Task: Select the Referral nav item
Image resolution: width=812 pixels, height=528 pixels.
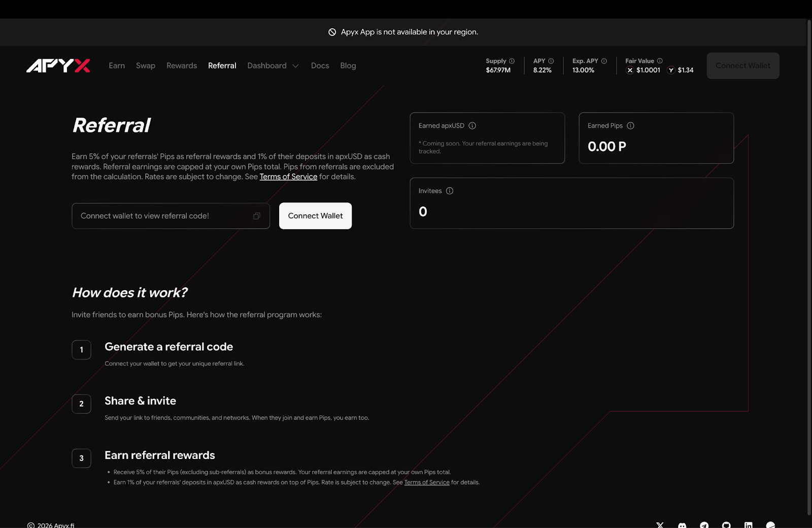Action: tap(222, 65)
